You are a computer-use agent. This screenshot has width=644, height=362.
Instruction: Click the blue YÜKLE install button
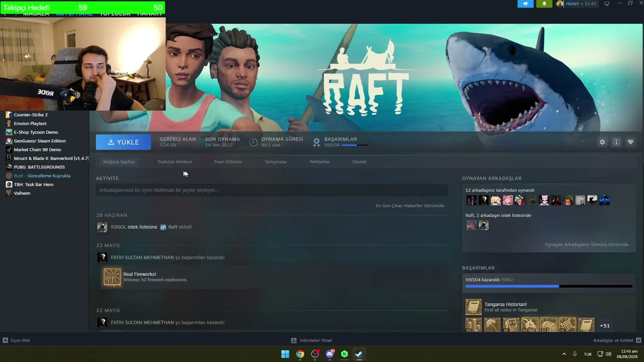pos(123,142)
